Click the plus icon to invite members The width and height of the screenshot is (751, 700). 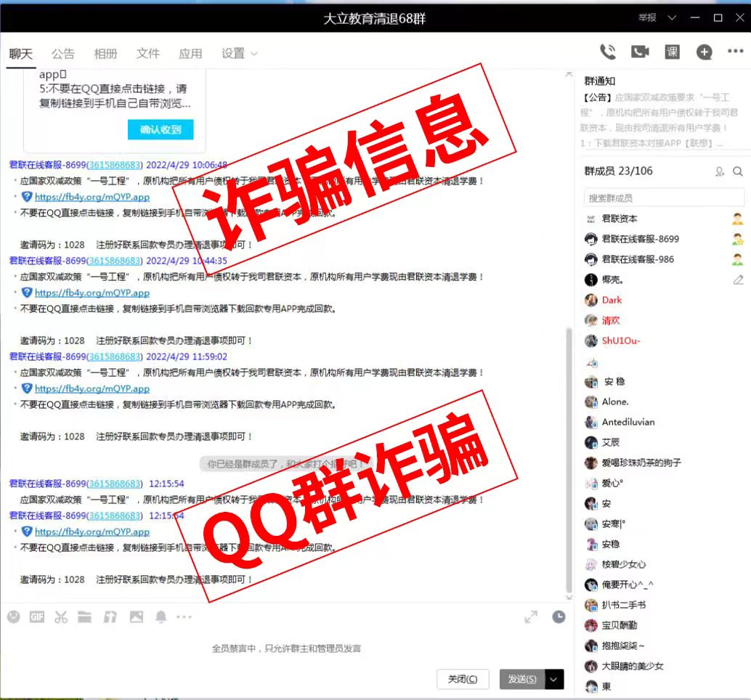pyautogui.click(x=704, y=52)
